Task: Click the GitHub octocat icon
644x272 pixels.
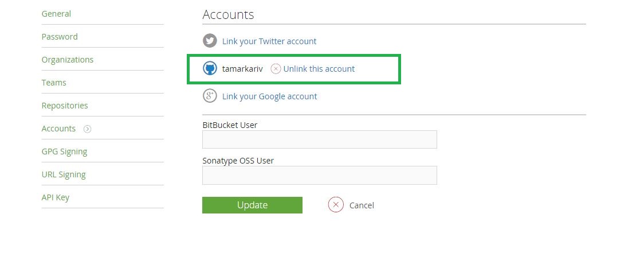Action: tap(210, 69)
